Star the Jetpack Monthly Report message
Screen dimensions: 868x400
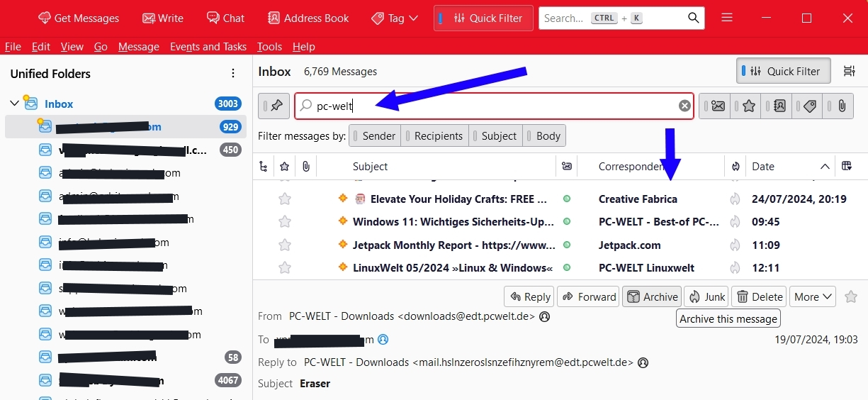[284, 245]
